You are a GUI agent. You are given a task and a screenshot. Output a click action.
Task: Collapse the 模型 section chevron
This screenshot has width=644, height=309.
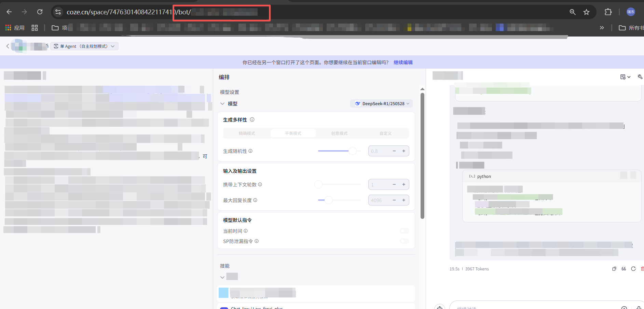point(222,103)
